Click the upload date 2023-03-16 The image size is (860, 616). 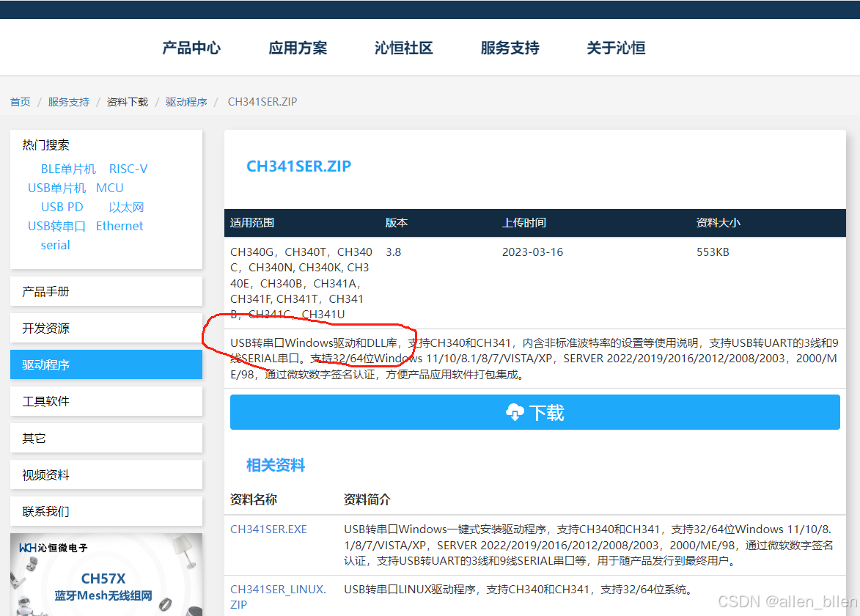pos(532,252)
